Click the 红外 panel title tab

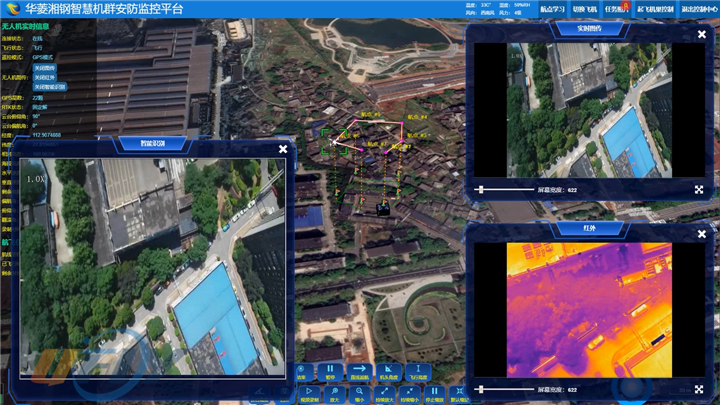589,228
